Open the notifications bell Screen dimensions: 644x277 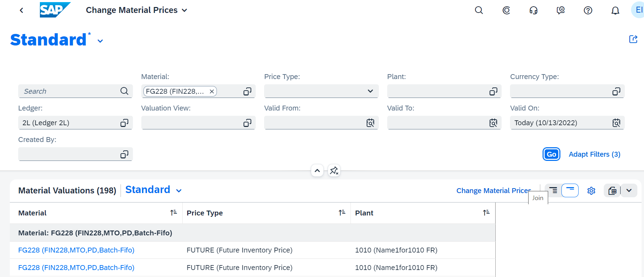coord(615,10)
